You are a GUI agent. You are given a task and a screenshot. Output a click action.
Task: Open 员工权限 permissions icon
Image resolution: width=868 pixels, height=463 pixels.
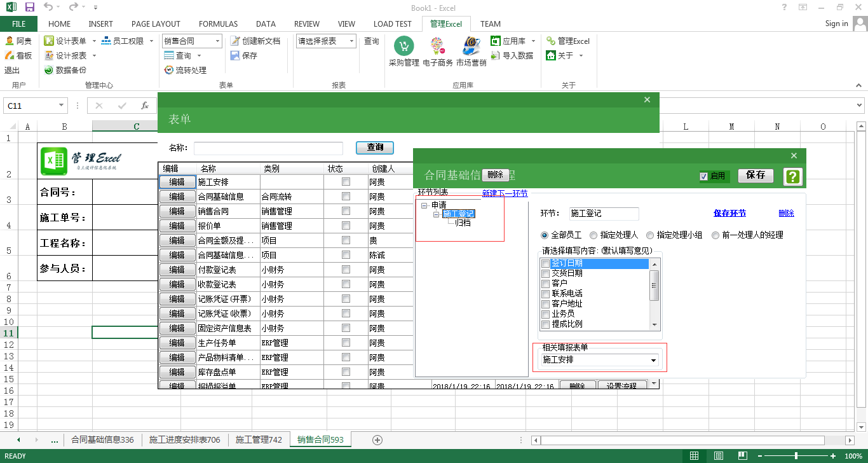click(106, 41)
